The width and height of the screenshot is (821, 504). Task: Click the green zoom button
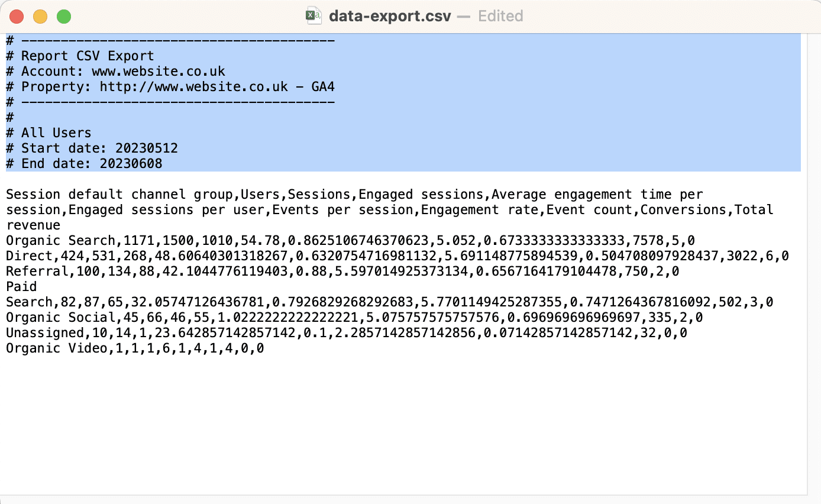[63, 17]
